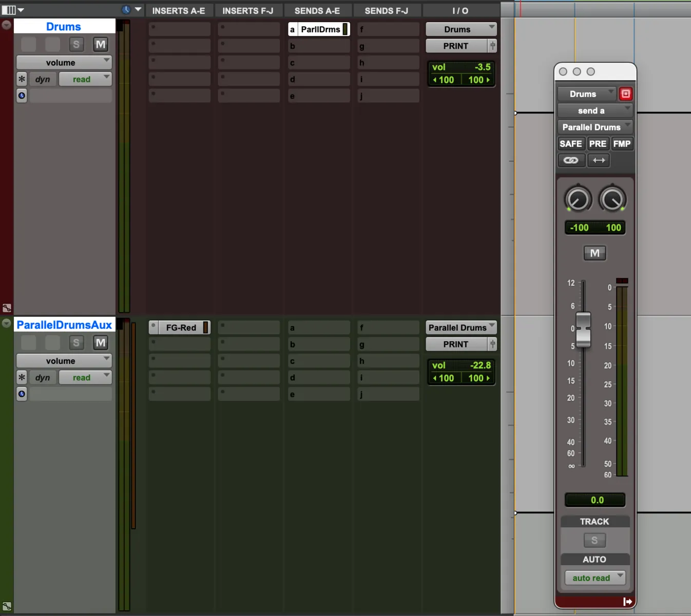Click the ParallelDrumsAux track name

tap(64, 324)
